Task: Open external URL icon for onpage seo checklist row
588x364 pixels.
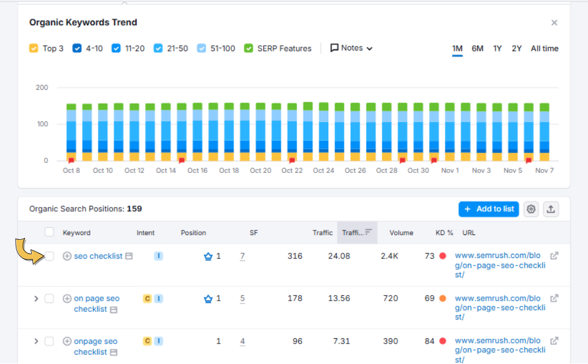Action: click(x=554, y=341)
